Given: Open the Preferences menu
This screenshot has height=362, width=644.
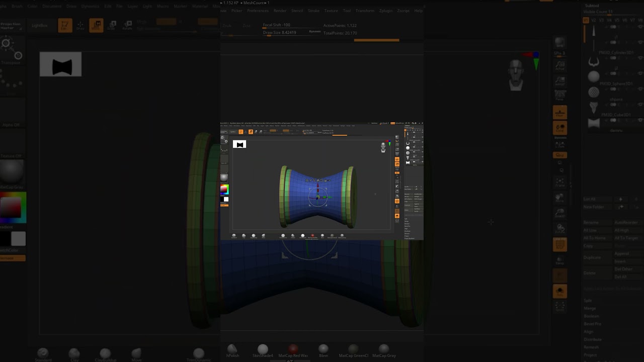Looking at the screenshot, I should [x=258, y=11].
